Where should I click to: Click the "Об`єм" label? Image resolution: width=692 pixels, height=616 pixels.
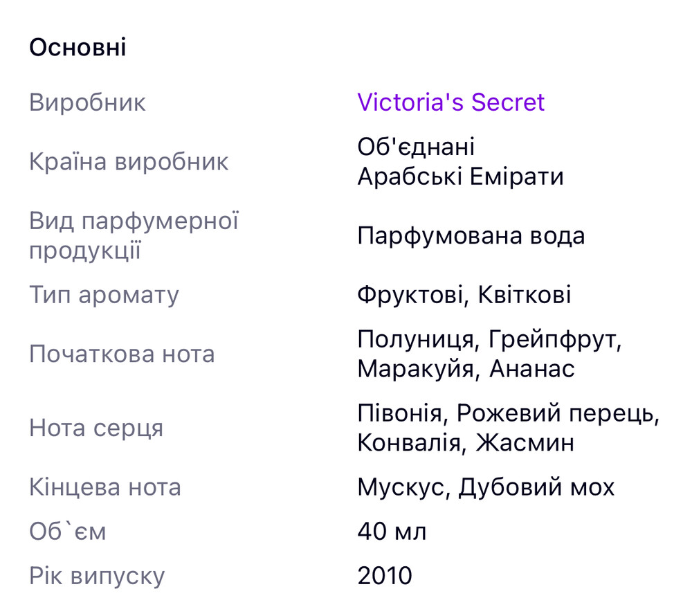(68, 532)
